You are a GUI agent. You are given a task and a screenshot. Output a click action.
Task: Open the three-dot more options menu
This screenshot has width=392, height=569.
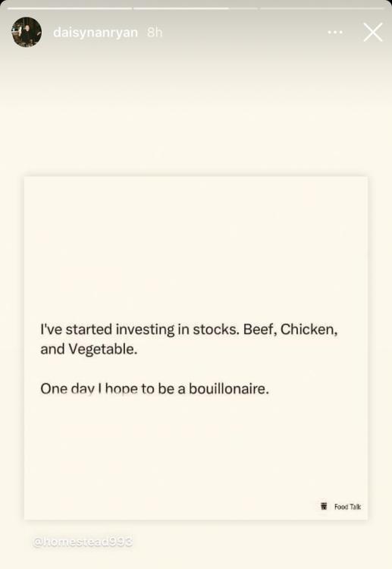tap(335, 33)
